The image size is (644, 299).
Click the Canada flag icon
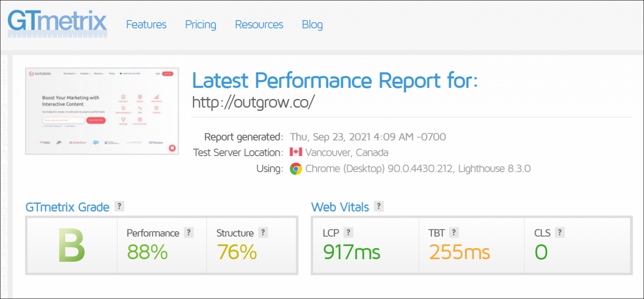coord(296,152)
